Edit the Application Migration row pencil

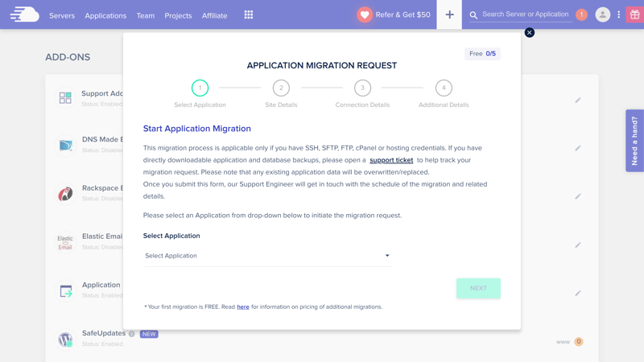pyautogui.click(x=578, y=293)
